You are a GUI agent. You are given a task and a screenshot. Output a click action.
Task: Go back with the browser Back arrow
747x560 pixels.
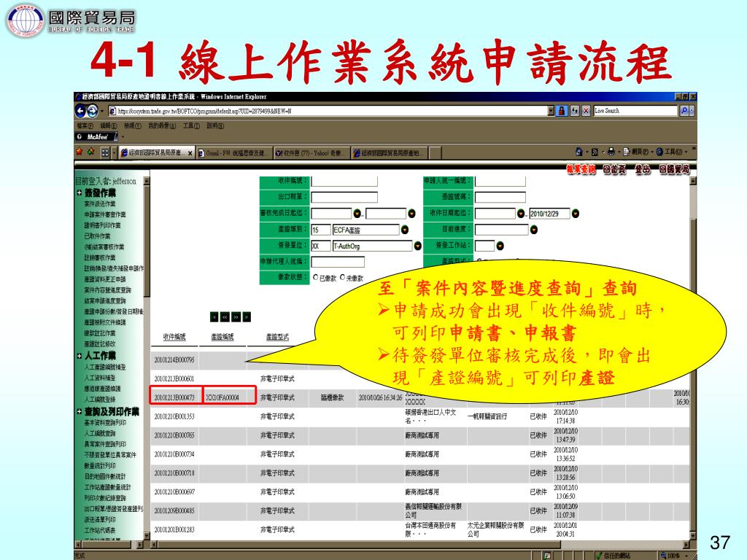(80, 111)
